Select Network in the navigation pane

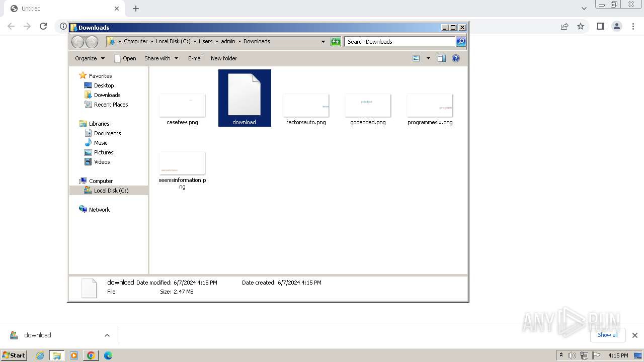pyautogui.click(x=99, y=210)
